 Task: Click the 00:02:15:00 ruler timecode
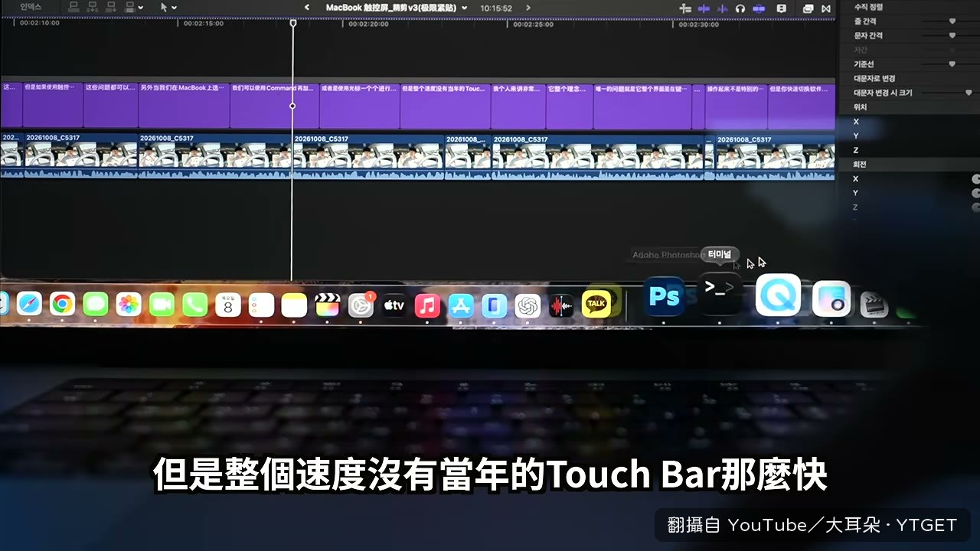205,24
